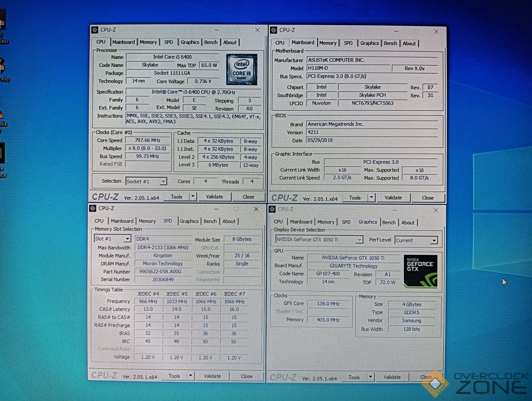The height and width of the screenshot is (401, 532).
Task: Minimize the SPD window
Action: tap(216, 209)
